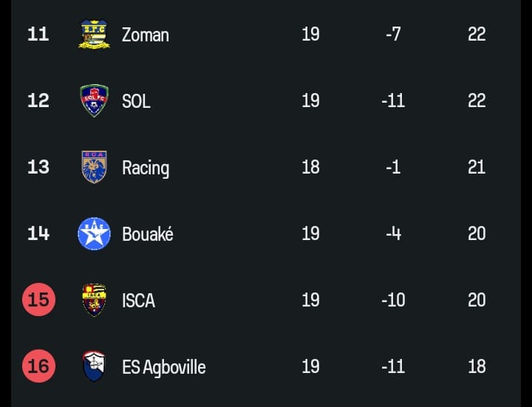Viewport: 532px width, 407px height.
Task: Tap the Bouaké blue star crest
Action: 94,233
